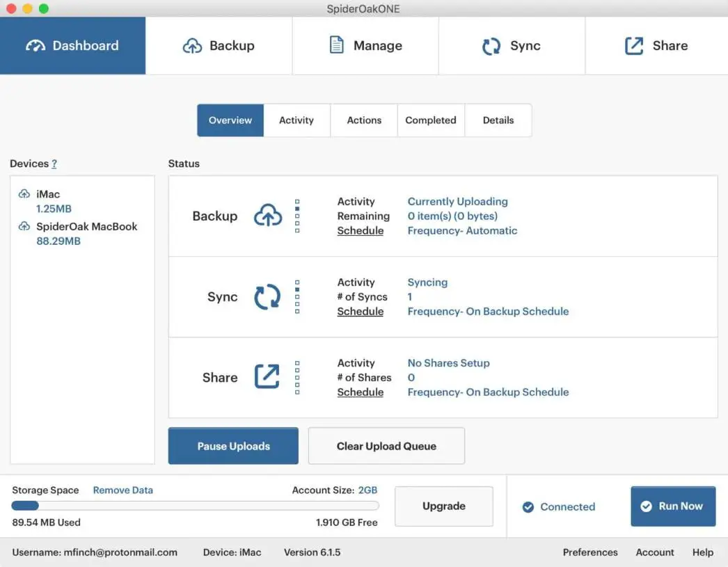Image resolution: width=728 pixels, height=567 pixels.
Task: Open the Dashboard tab
Action: click(72, 45)
